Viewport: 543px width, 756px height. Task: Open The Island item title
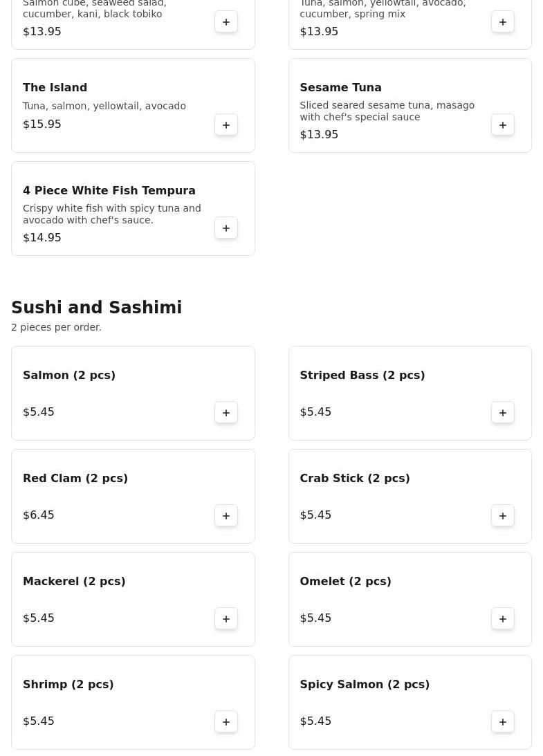(55, 88)
